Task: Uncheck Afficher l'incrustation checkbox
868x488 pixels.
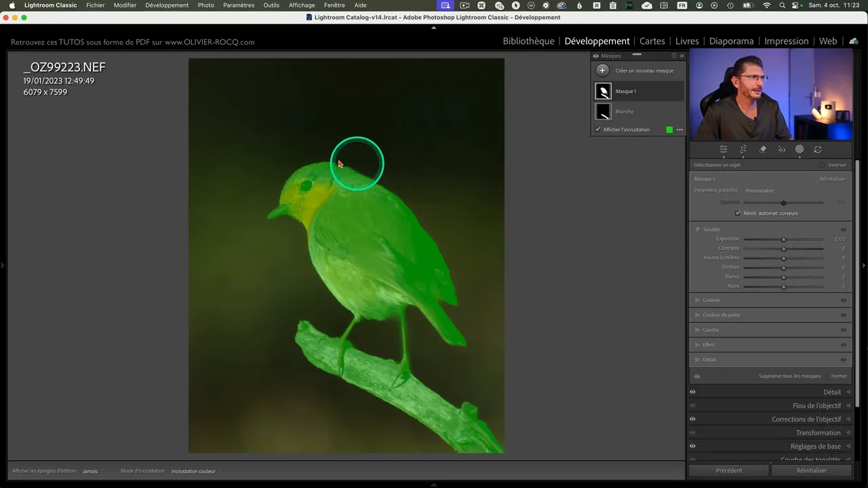Action: (598, 129)
